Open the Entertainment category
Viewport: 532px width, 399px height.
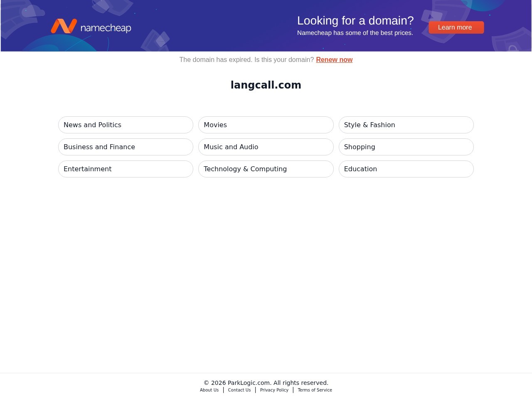click(x=126, y=169)
